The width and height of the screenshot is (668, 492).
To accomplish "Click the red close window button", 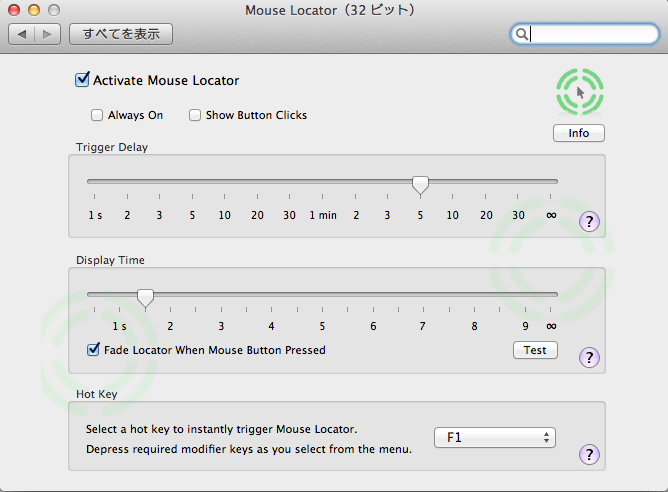I will (14, 10).
